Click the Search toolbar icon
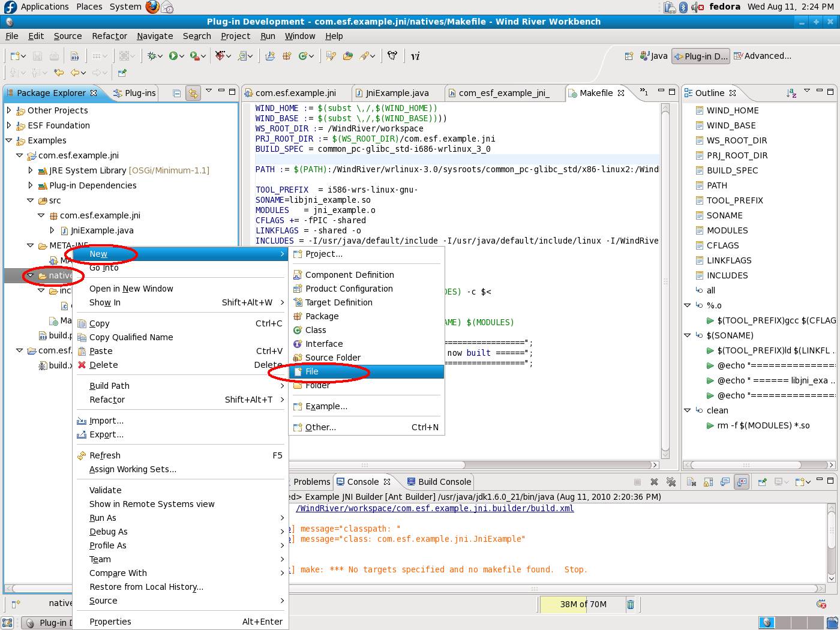840x630 pixels. 365,56
